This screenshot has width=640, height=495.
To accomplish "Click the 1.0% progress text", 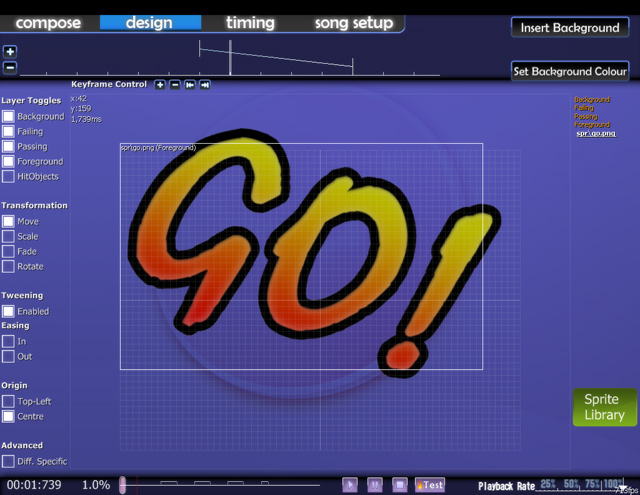I will click(96, 485).
